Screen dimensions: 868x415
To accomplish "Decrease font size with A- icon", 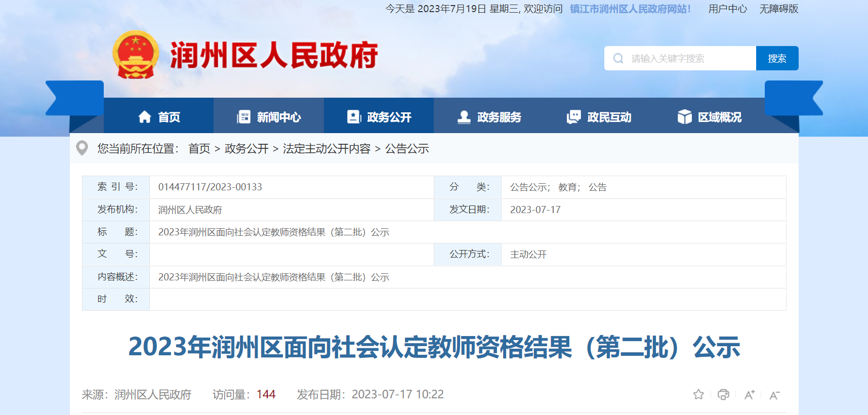I will coord(775,395).
